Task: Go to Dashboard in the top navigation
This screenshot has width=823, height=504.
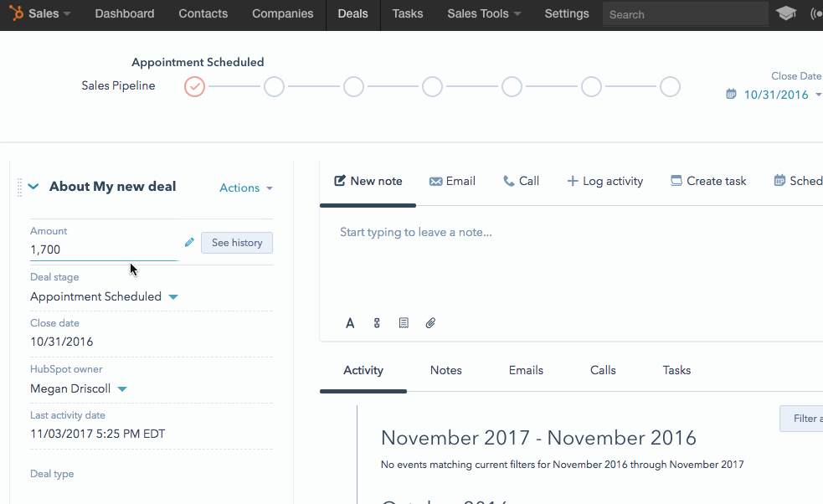Action: [x=125, y=13]
